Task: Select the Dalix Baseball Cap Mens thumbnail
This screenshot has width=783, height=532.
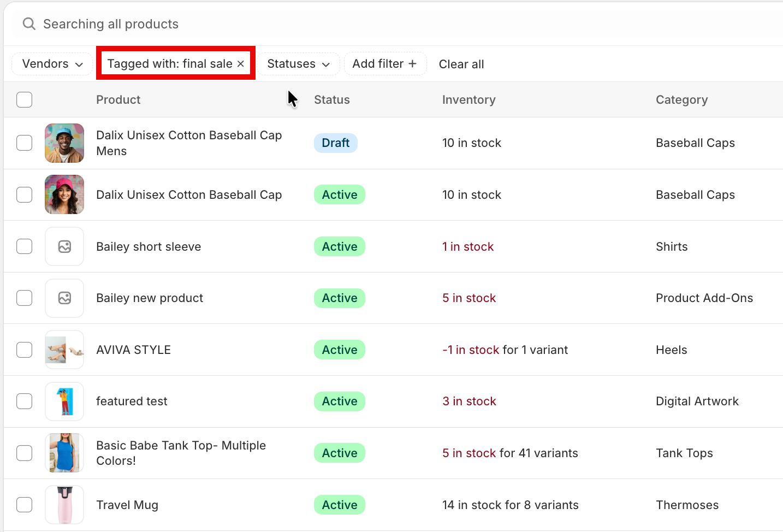Action: click(x=64, y=143)
